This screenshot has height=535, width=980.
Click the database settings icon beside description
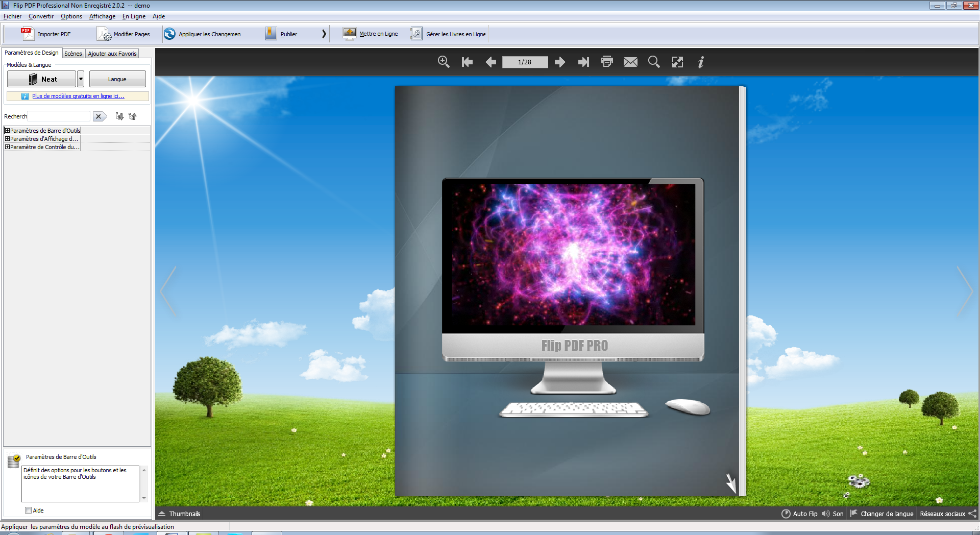click(x=14, y=461)
